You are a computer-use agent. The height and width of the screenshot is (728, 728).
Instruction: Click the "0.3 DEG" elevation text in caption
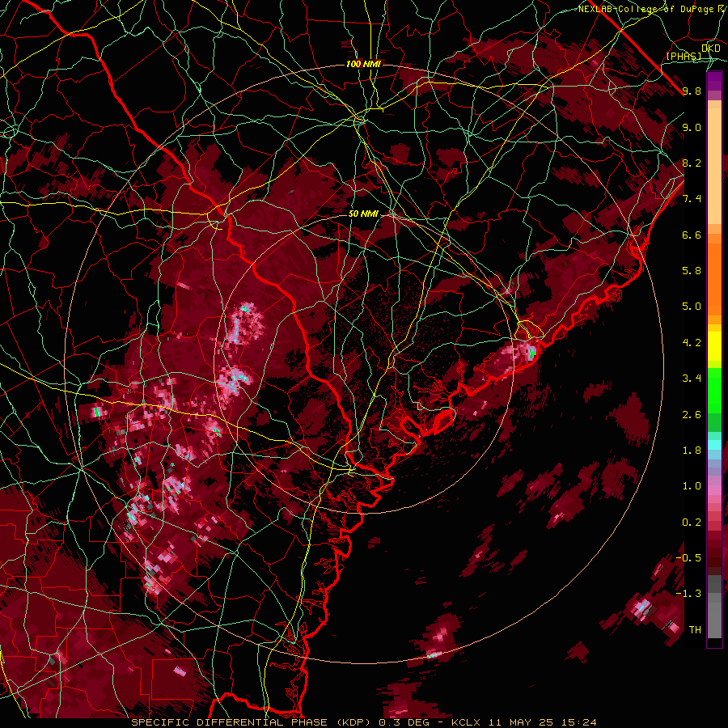click(x=404, y=722)
